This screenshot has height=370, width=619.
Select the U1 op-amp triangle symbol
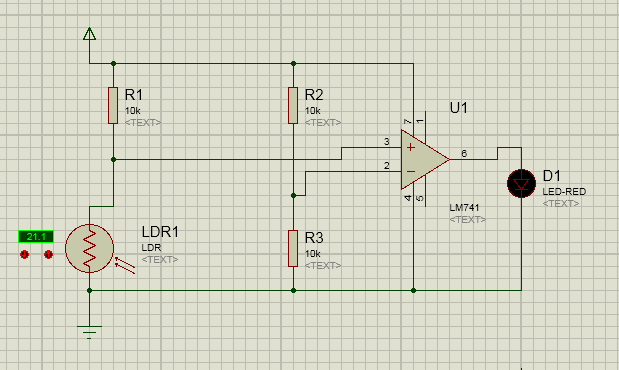425,160
